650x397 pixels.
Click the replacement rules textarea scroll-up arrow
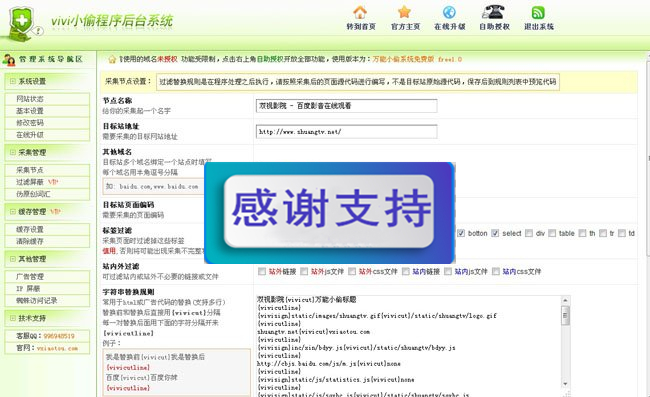click(565, 300)
